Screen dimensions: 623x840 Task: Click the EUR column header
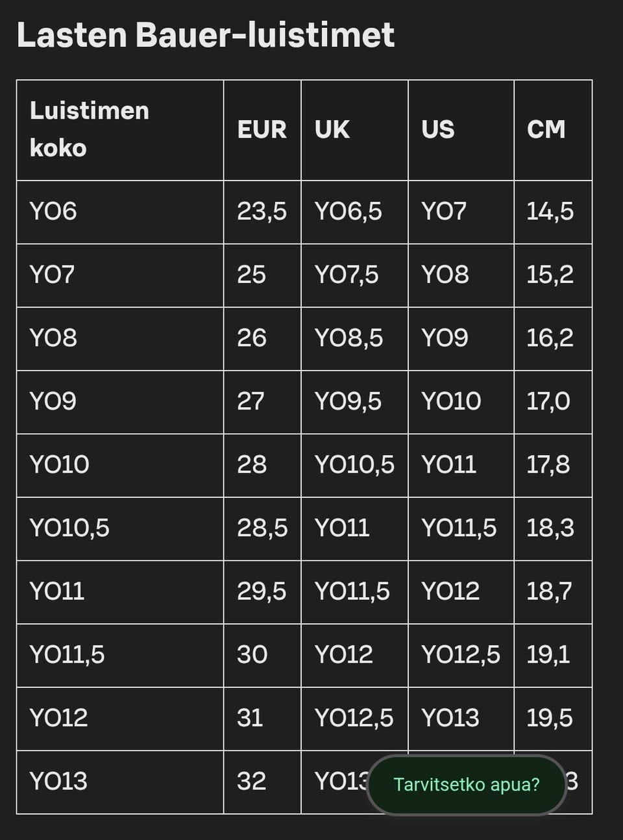coord(262,129)
